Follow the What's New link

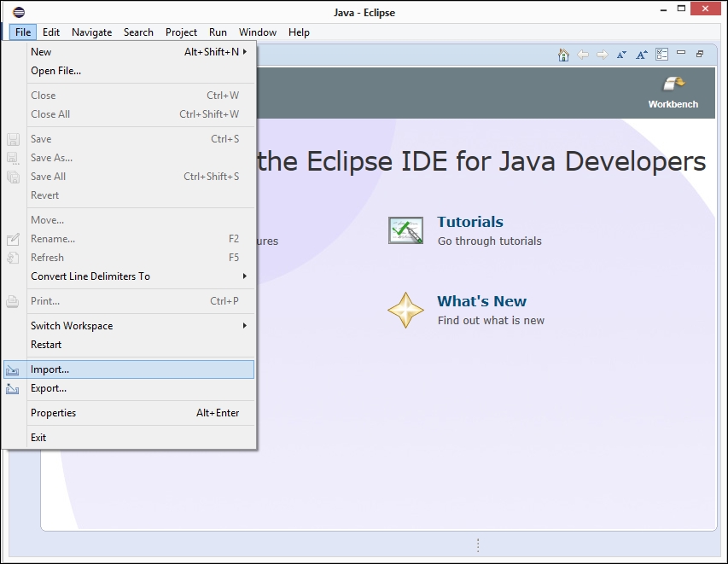[481, 301]
